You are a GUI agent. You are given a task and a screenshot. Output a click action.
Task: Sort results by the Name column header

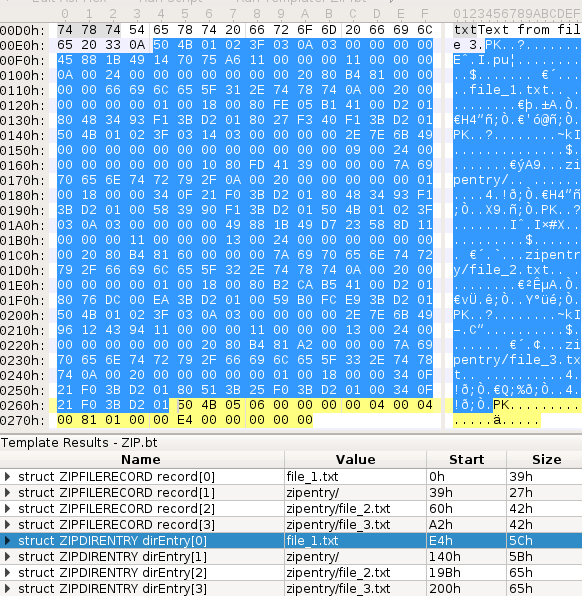click(142, 460)
